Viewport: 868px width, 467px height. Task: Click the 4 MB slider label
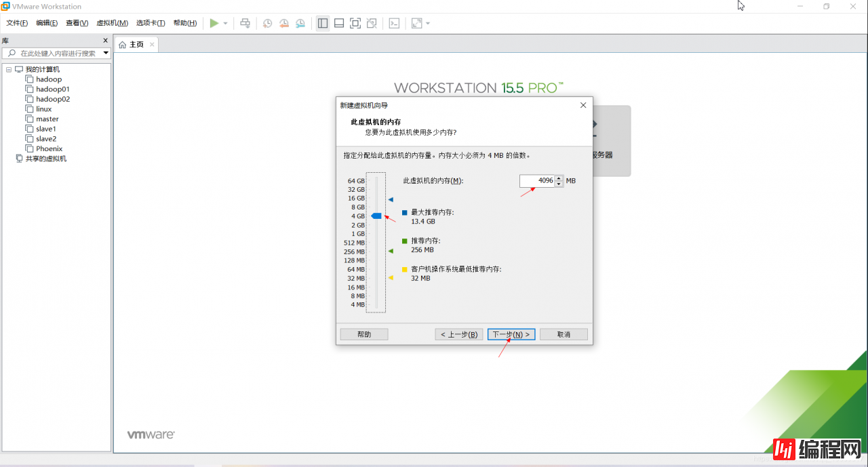click(x=358, y=305)
